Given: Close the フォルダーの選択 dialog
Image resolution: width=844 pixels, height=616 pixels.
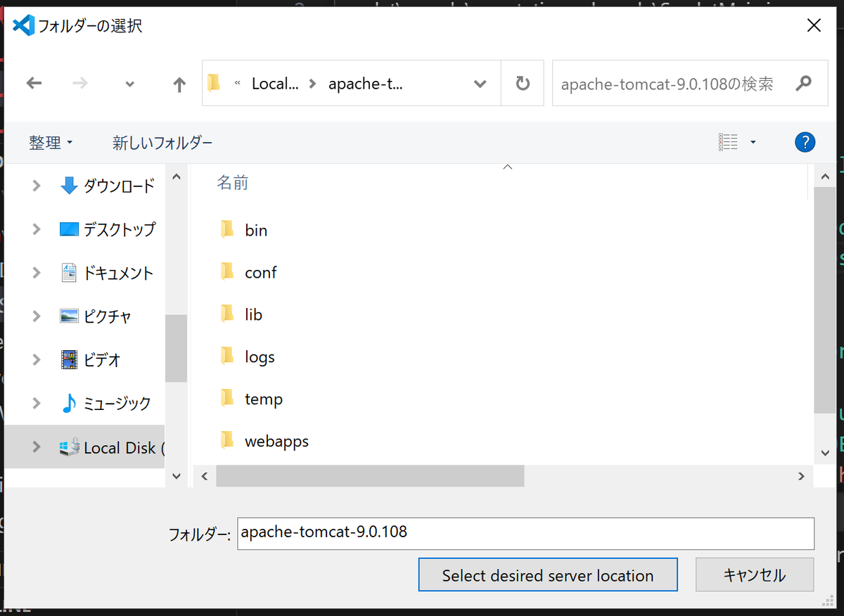Looking at the screenshot, I should [814, 26].
